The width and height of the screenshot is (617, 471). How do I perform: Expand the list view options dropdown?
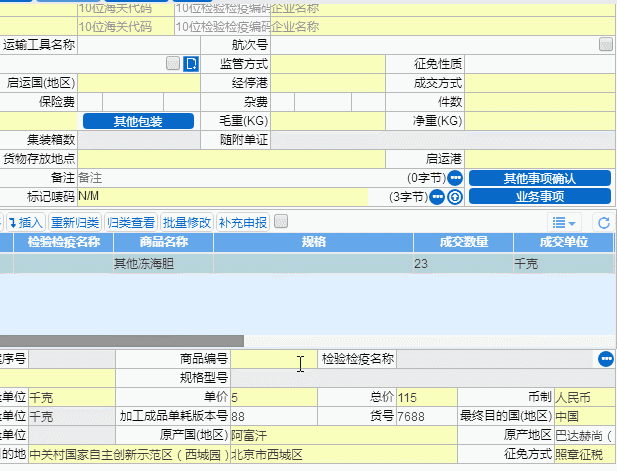pos(564,222)
